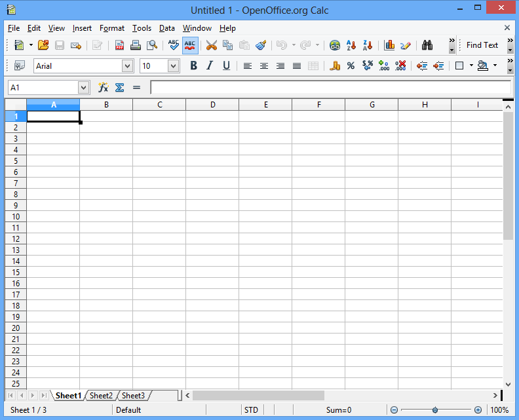Screen dimensions: 519x420
Task: Expand the Name Box cell reference dropdown
Action: [83, 87]
